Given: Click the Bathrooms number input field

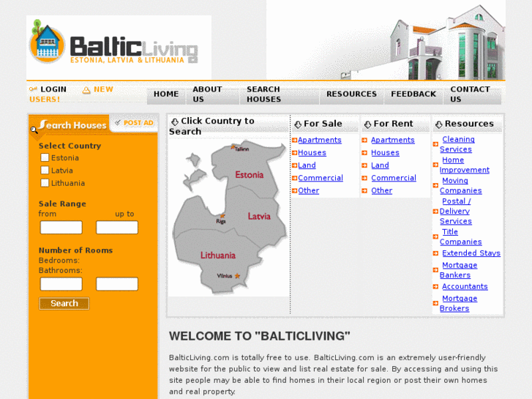Looking at the screenshot, I should pyautogui.click(x=117, y=284).
